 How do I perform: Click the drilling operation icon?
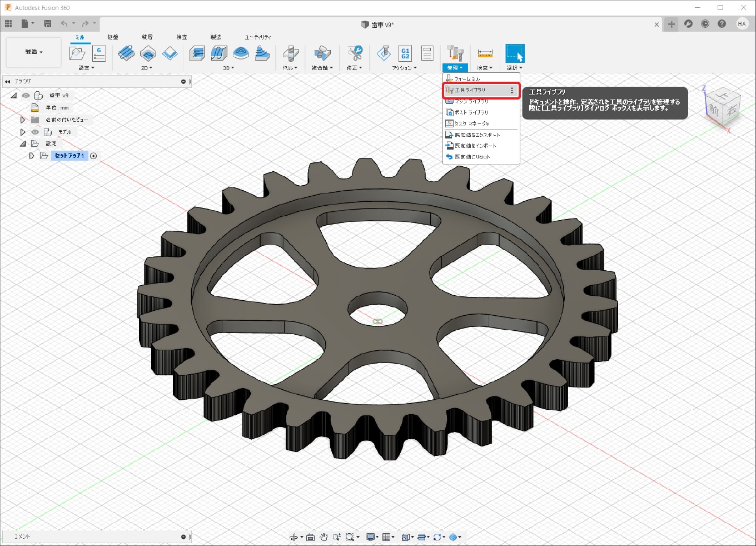tap(290, 54)
